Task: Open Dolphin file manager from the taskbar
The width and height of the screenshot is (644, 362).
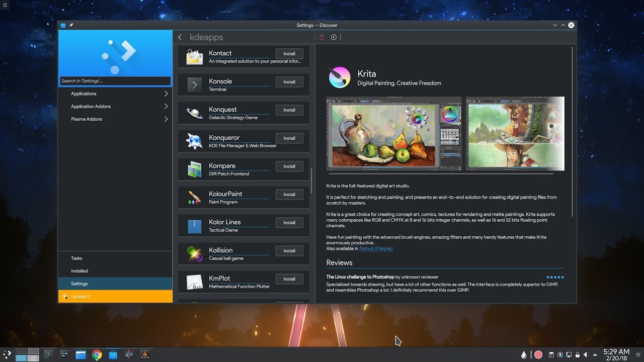Action: click(80, 354)
